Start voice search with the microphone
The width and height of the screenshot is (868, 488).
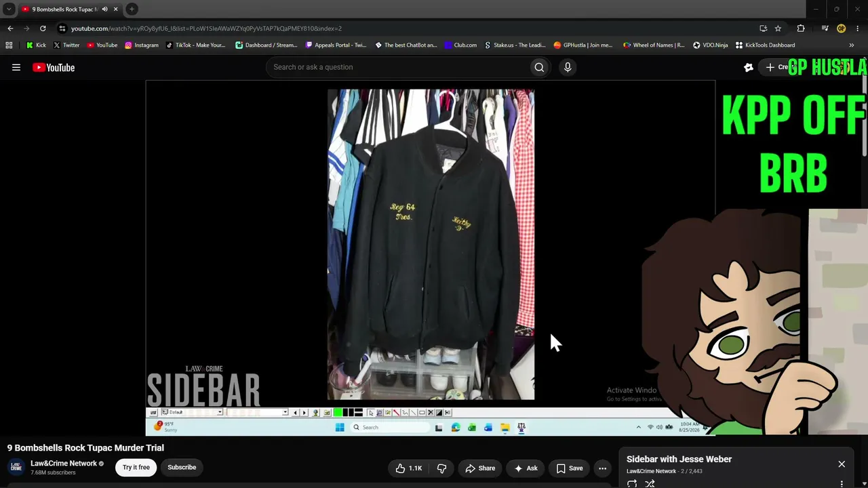(568, 67)
